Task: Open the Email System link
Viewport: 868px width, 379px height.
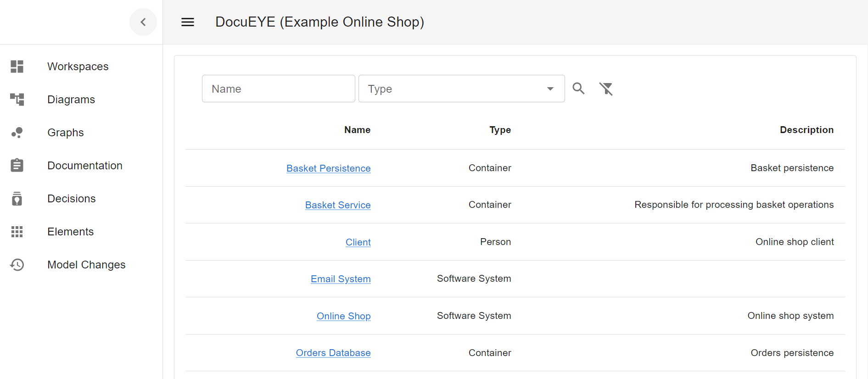Action: click(x=341, y=279)
